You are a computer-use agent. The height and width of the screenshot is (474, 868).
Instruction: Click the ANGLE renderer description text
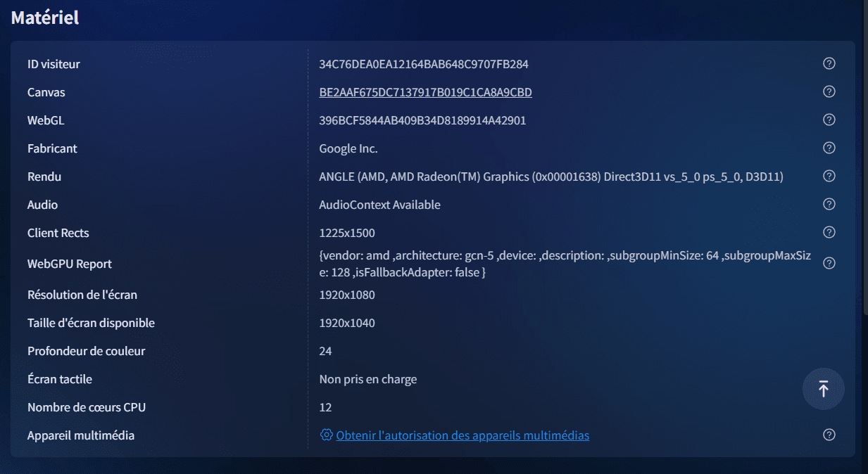click(551, 177)
